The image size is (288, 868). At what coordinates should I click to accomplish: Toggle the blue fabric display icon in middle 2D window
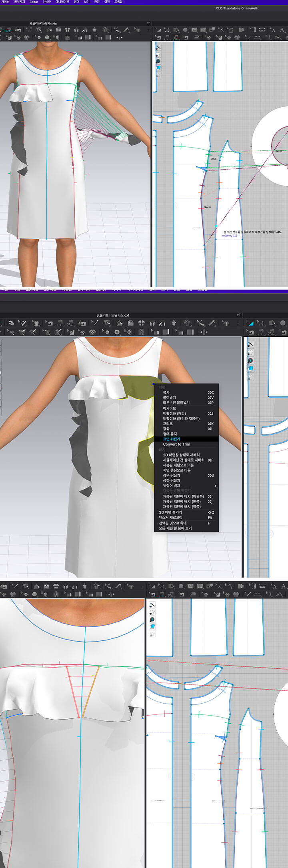(250, 368)
